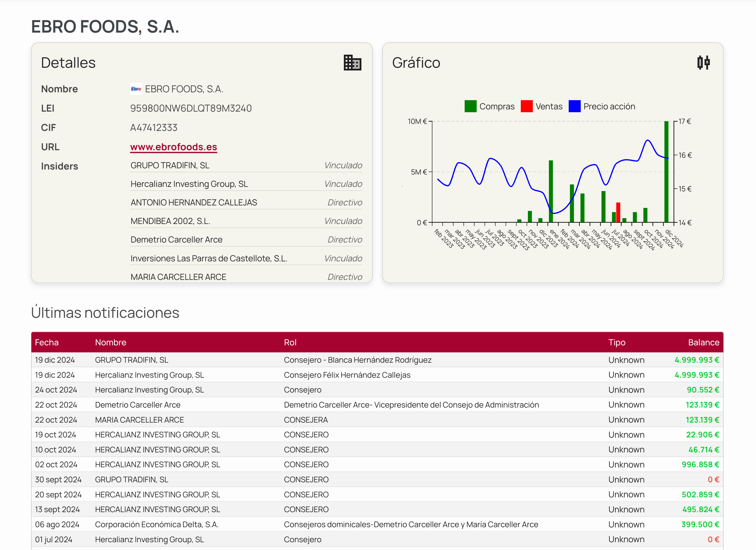Click Consejero Félix Hernández Callejas role cell

(x=347, y=375)
